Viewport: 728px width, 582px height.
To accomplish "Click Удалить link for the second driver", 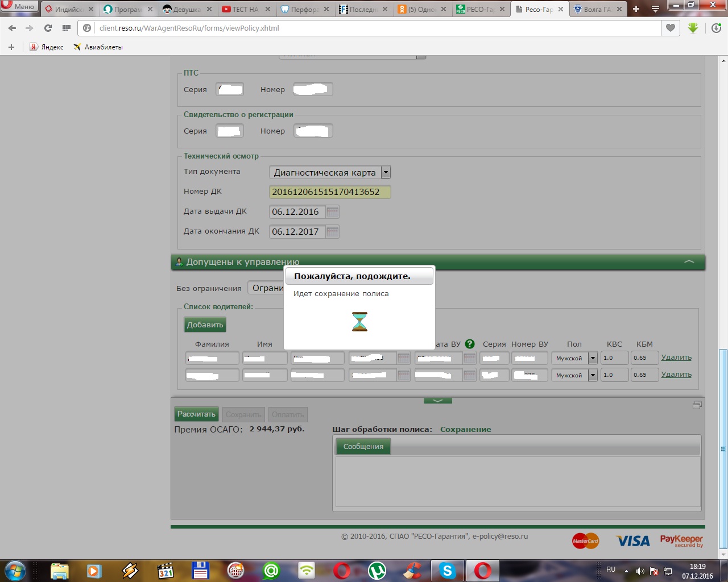I will point(676,375).
